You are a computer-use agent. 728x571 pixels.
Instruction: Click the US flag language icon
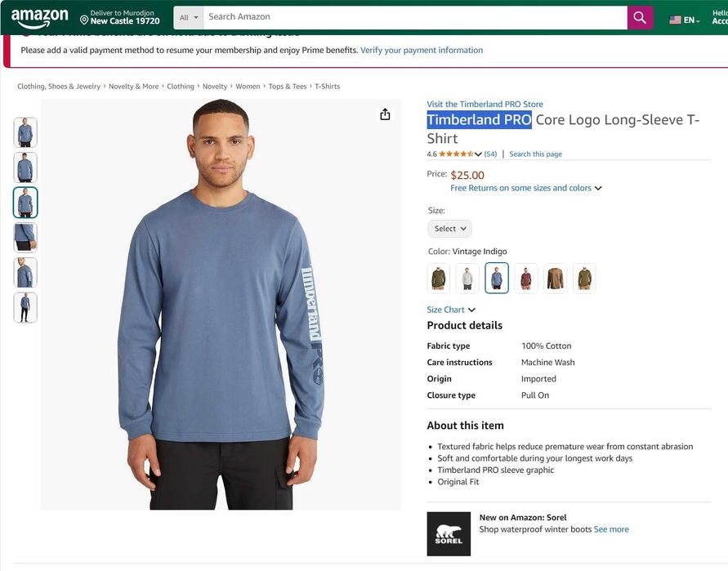coord(675,20)
